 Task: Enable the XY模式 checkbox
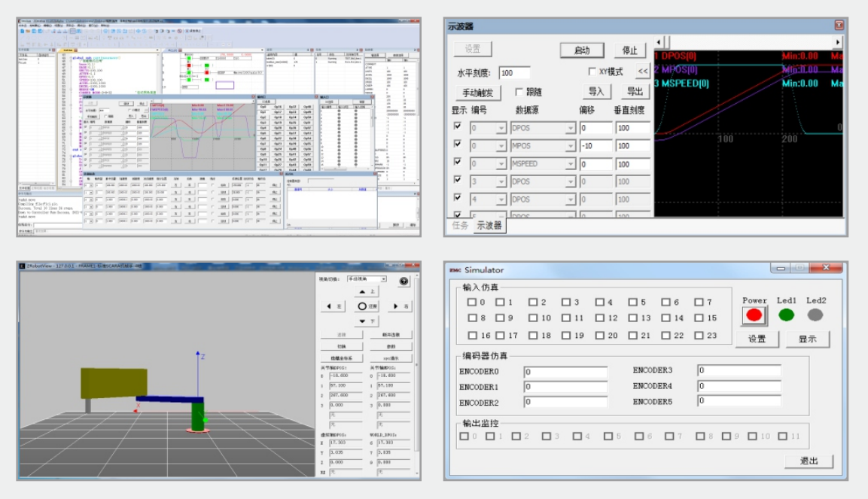[592, 72]
